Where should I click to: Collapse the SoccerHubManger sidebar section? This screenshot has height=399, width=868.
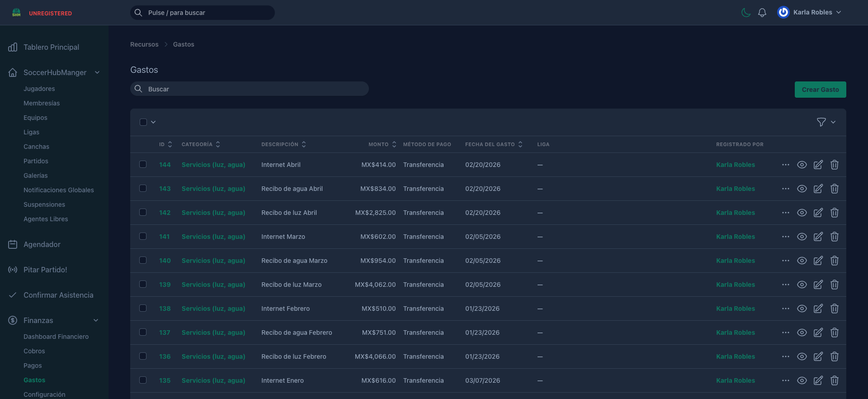point(97,72)
